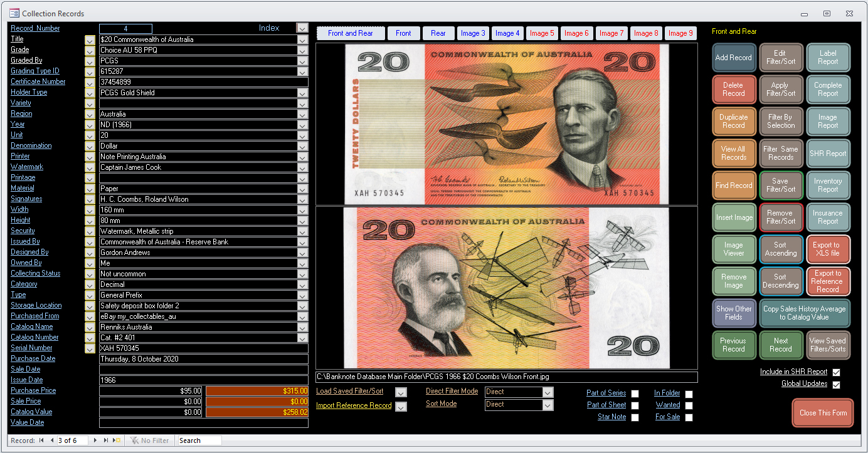Expand the Collecting Status dropdown
Viewport: 868px width, 453px height.
pyautogui.click(x=302, y=274)
